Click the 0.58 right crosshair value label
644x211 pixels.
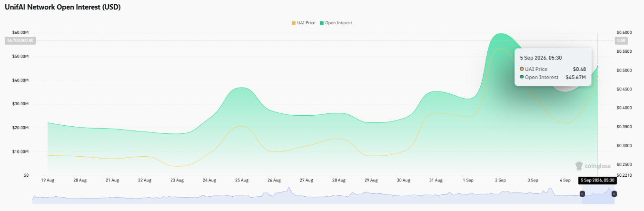pos(622,40)
